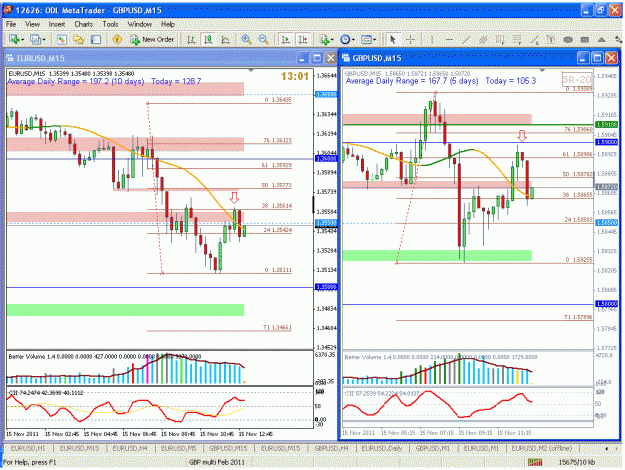
Task: Switch to the EURUSD,M5 chart tab
Action: coord(179,448)
